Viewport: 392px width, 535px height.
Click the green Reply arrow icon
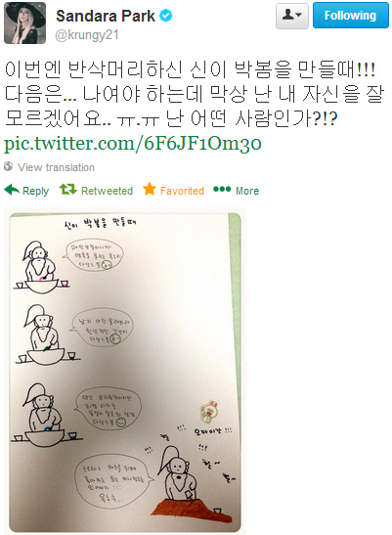(x=12, y=190)
